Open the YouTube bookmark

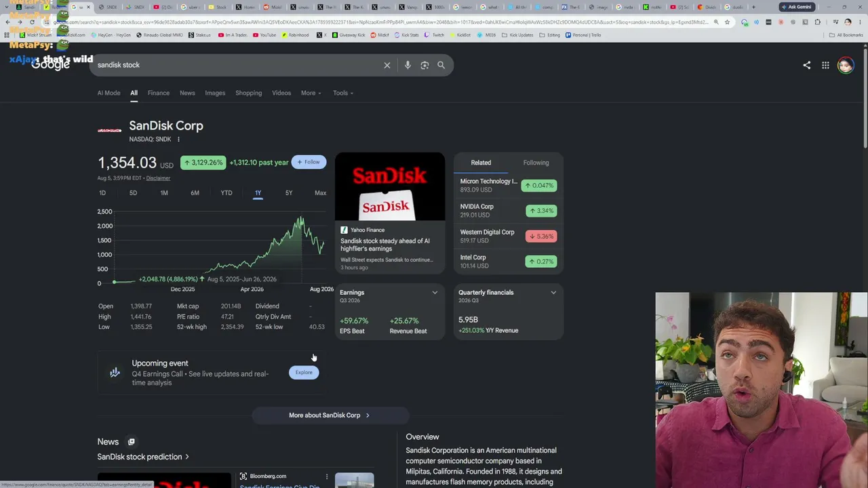(264, 35)
